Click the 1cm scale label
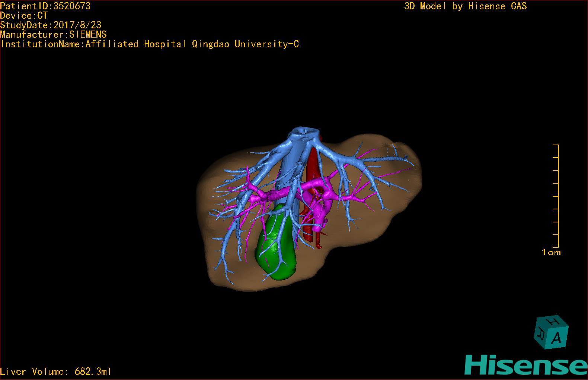588x380 pixels. pyautogui.click(x=551, y=252)
